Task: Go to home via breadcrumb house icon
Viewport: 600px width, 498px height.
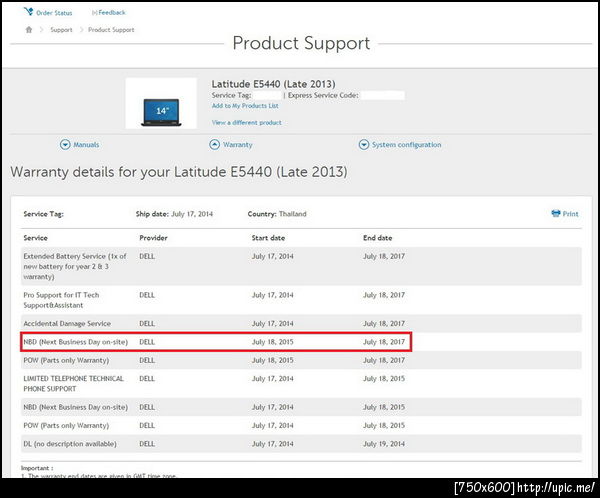Action: (29, 29)
